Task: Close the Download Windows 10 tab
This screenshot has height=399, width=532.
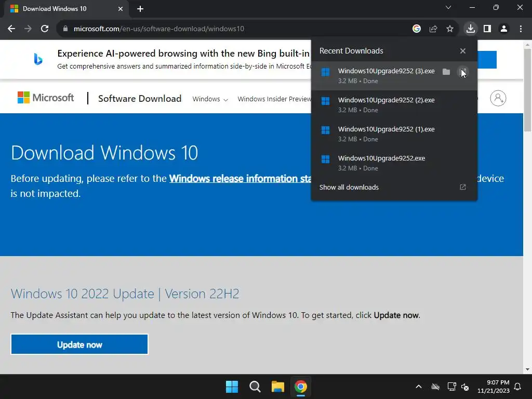Action: (x=121, y=9)
